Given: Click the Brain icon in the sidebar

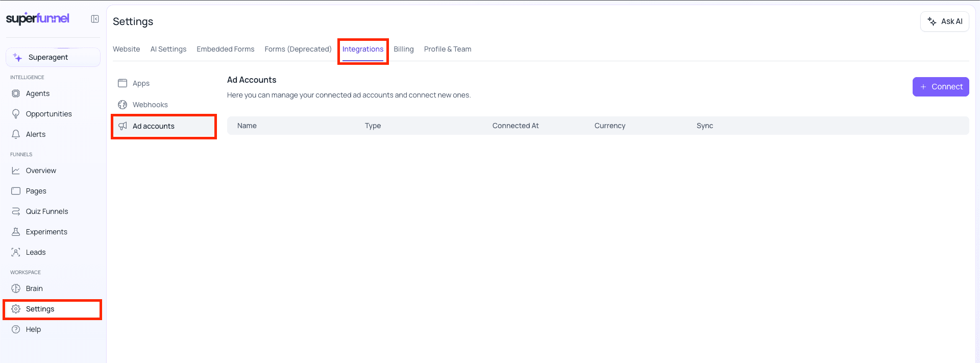Looking at the screenshot, I should click(16, 288).
